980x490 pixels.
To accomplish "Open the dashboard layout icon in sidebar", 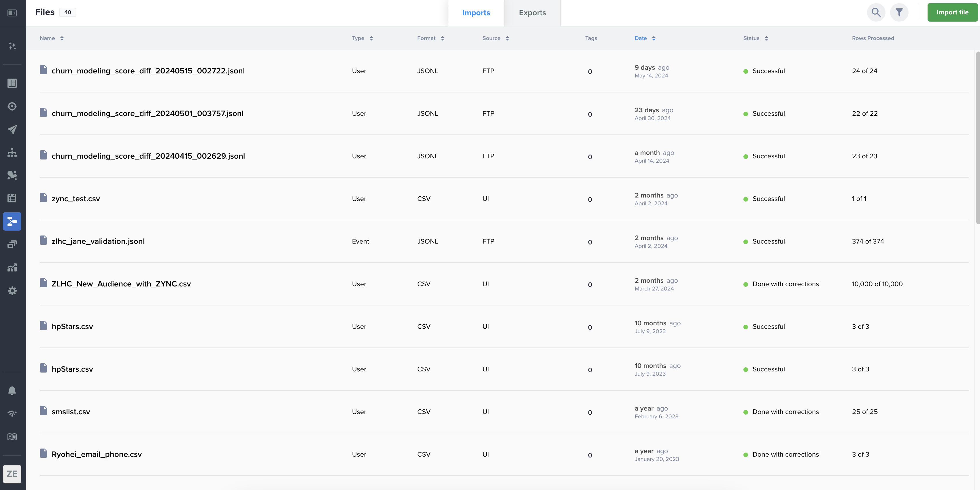I will [12, 83].
